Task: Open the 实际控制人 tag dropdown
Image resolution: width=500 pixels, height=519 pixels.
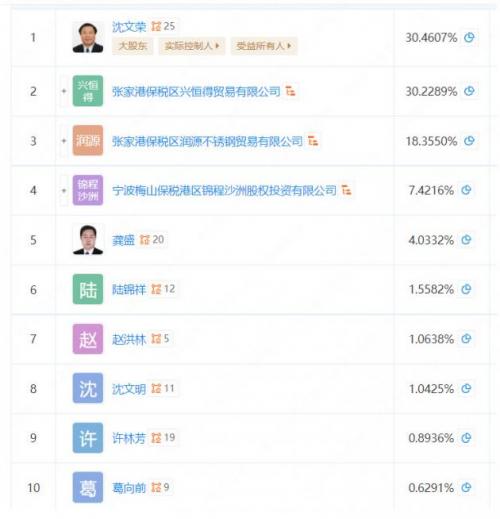Action: click(192, 46)
